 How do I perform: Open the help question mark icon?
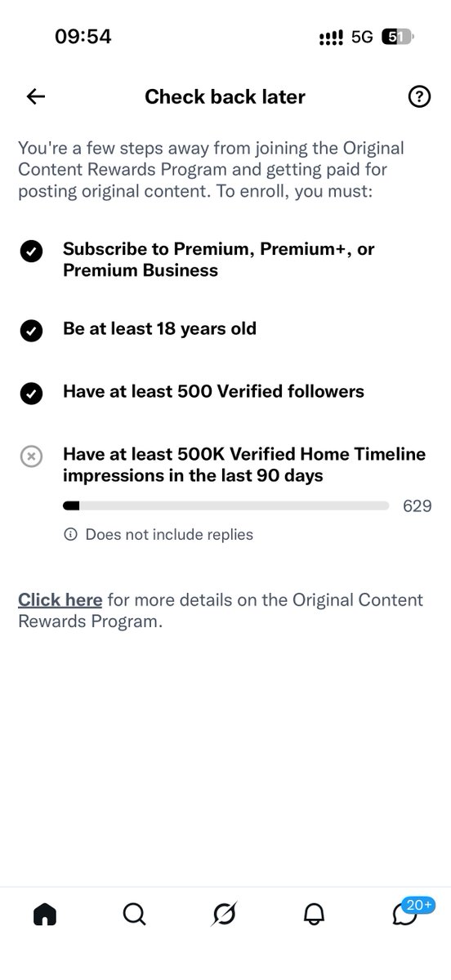418,97
